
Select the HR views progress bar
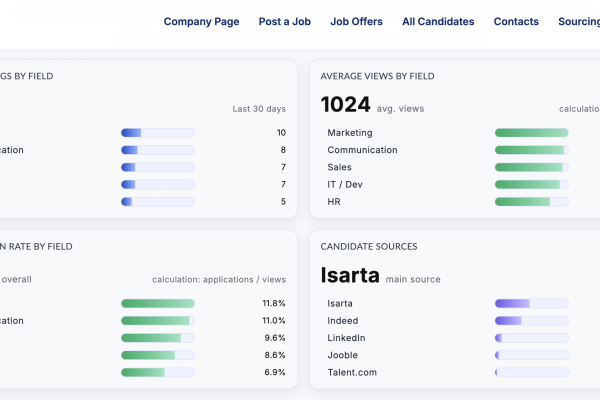point(531,202)
